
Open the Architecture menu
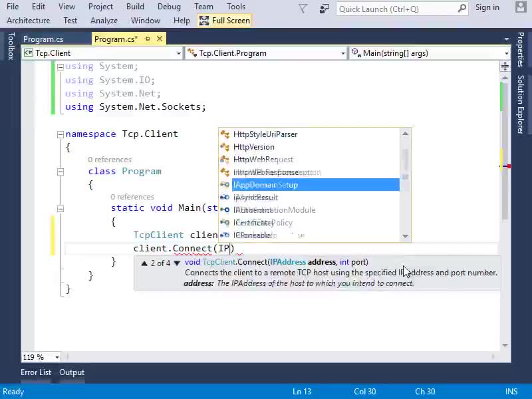coord(28,21)
